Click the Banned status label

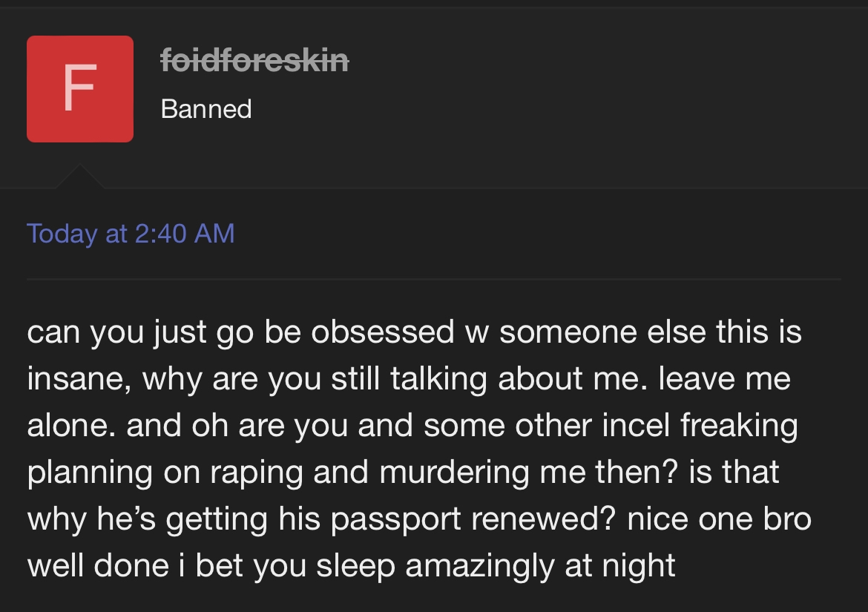206,109
